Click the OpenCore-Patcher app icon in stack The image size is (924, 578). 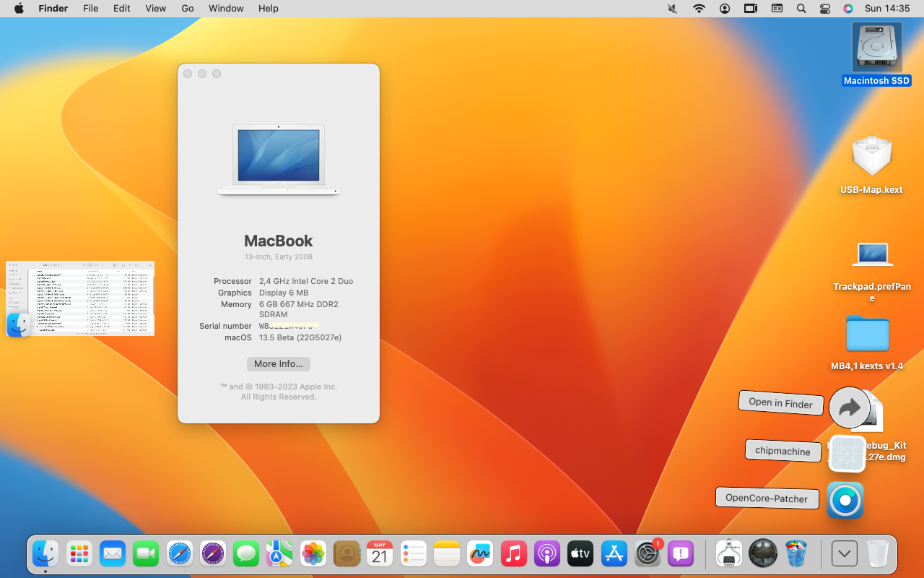[845, 500]
